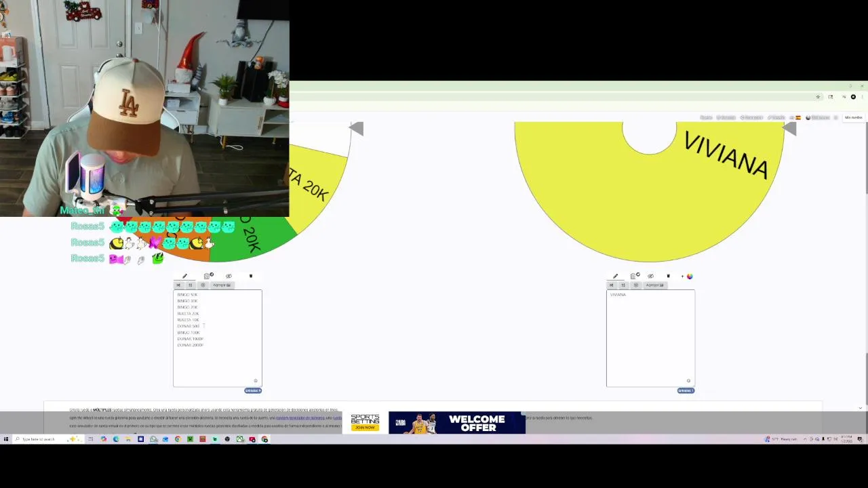The height and width of the screenshot is (488, 868).
Task: Open the Mis ruedas menu button
Action: pos(853,117)
